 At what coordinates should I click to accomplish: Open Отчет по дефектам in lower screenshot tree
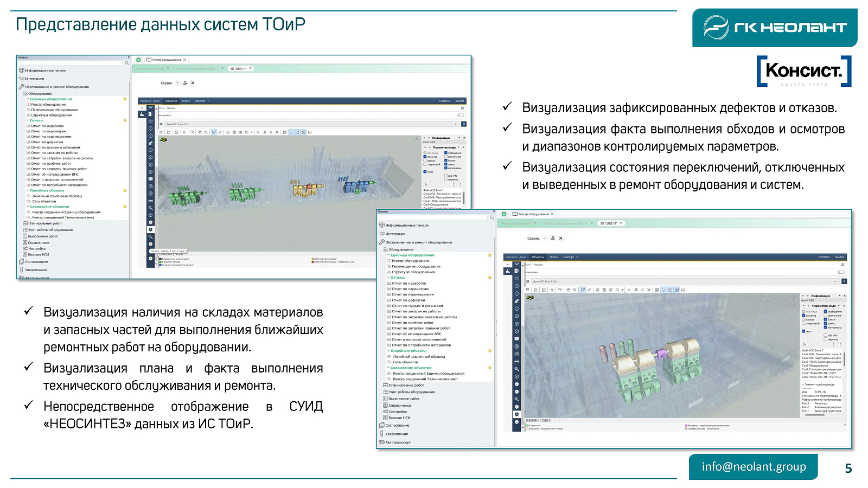pyautogui.click(x=408, y=300)
